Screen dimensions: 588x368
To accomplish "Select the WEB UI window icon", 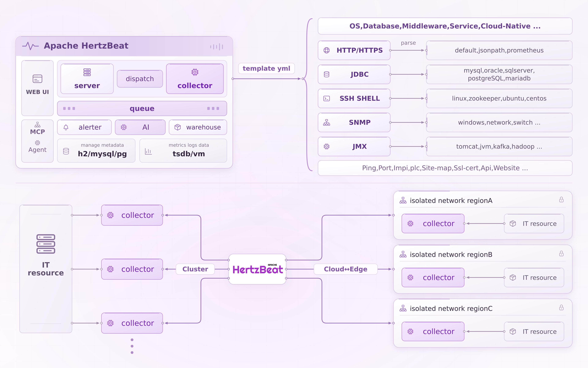I will point(37,79).
